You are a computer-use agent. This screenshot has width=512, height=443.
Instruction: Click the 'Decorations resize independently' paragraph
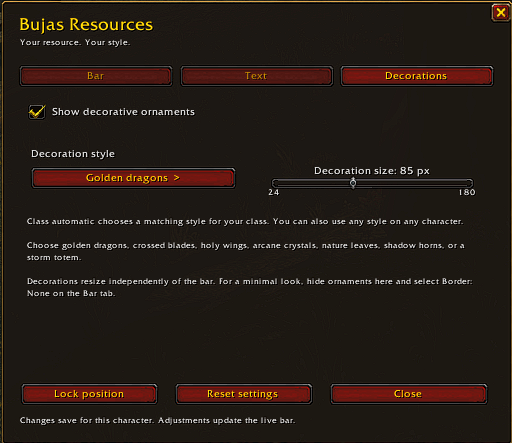[x=250, y=287]
